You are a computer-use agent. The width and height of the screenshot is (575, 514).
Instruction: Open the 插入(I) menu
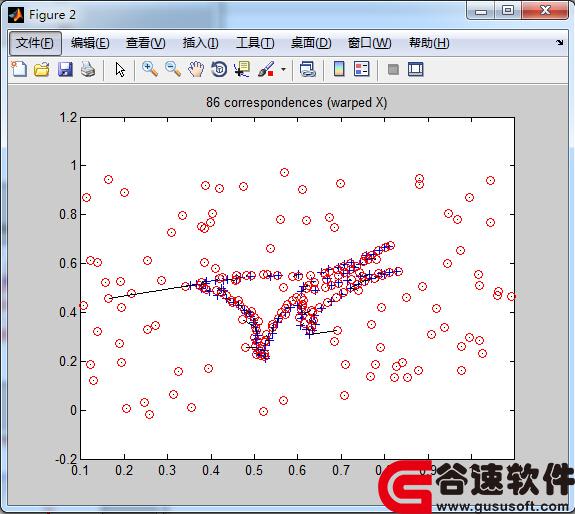201,43
